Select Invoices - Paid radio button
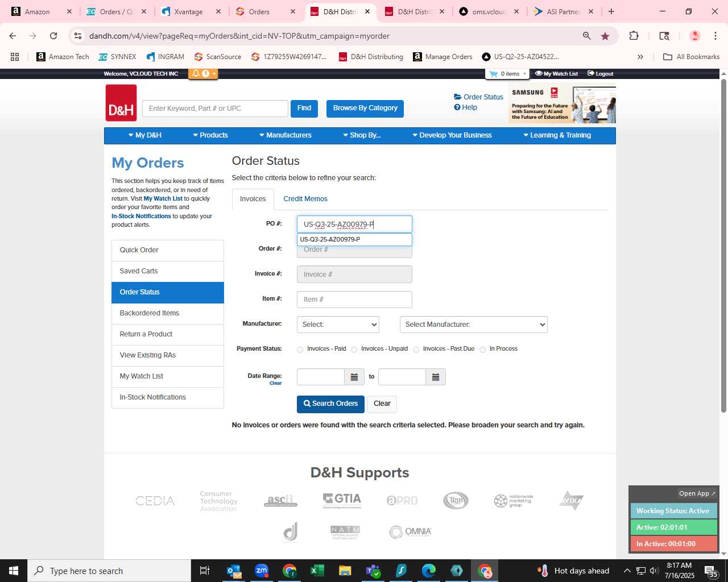 [x=300, y=350]
